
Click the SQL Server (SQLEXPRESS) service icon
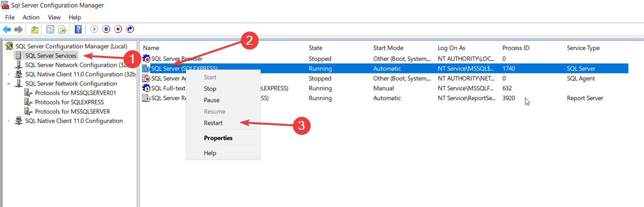146,69
